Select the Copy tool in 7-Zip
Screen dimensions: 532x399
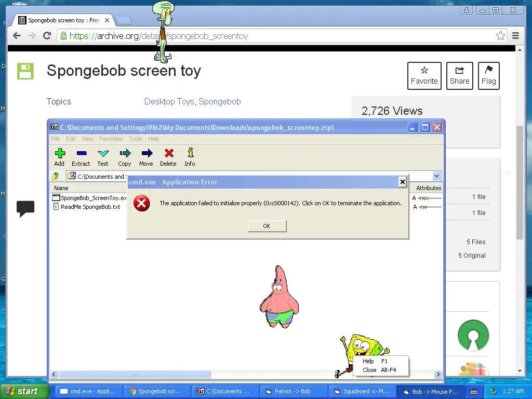[x=125, y=157]
